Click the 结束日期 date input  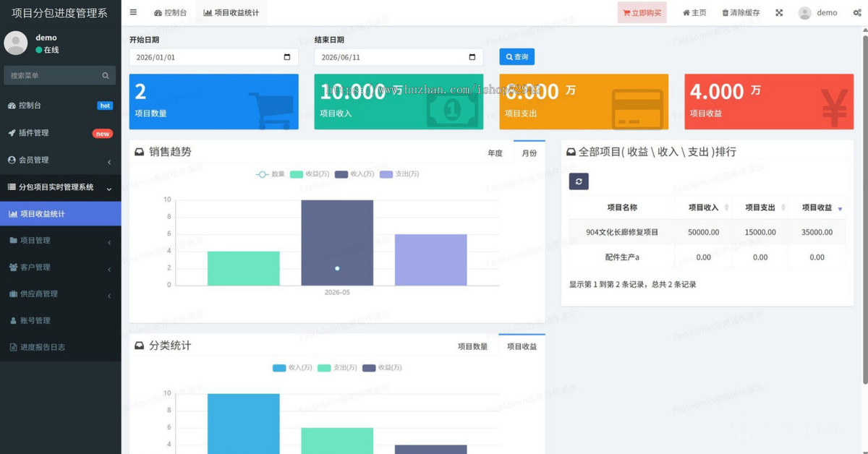tap(399, 57)
